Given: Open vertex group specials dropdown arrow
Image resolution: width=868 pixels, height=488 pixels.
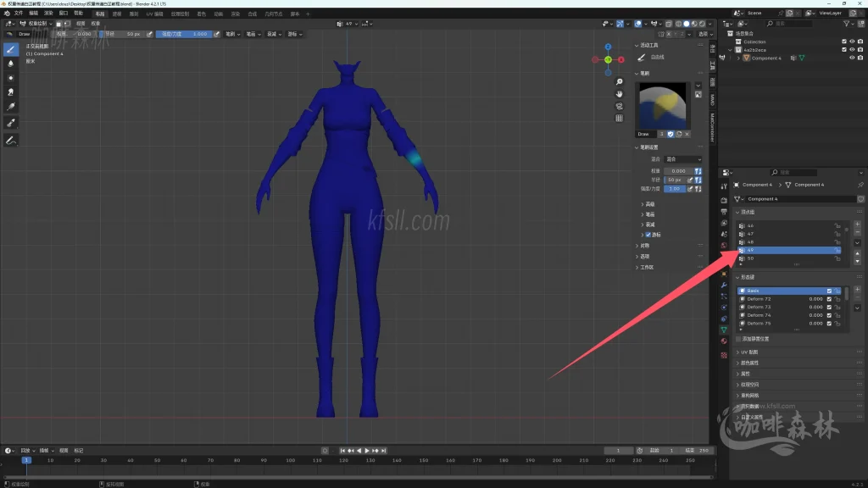Looking at the screenshot, I should (858, 243).
